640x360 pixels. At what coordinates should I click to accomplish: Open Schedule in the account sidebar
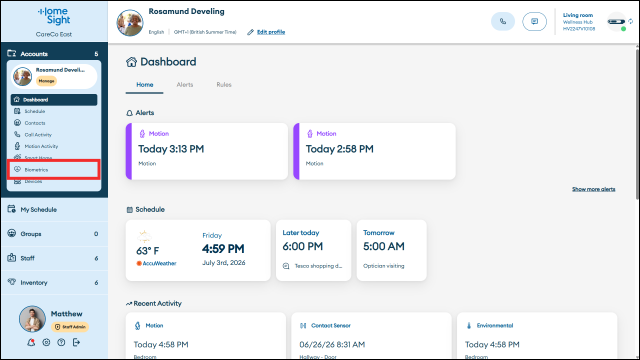[x=54, y=111]
